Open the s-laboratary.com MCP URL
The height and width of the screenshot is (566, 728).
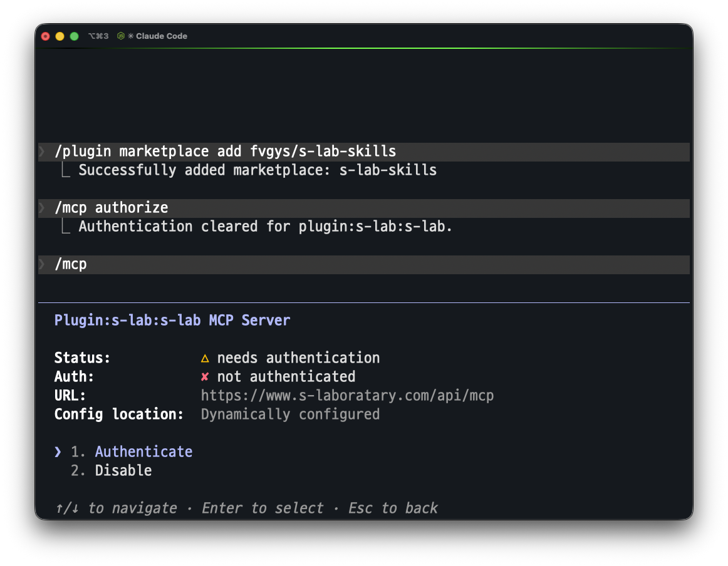[347, 395]
